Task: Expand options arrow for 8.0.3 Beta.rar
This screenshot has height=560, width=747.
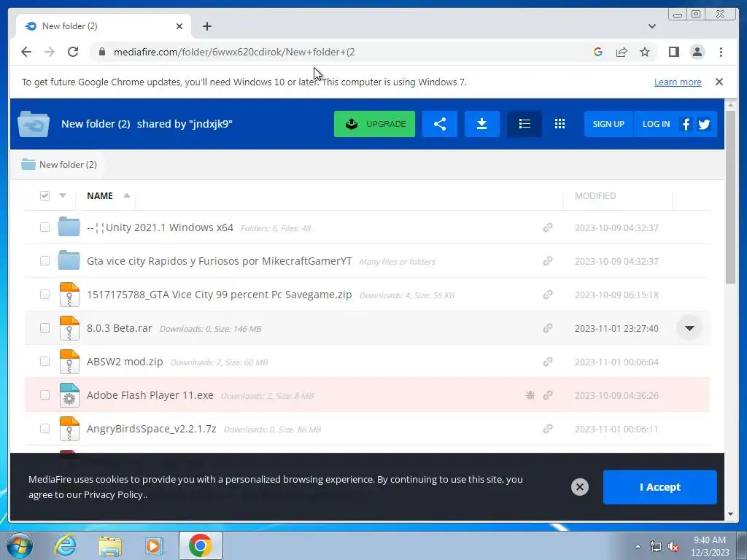Action: tap(689, 328)
